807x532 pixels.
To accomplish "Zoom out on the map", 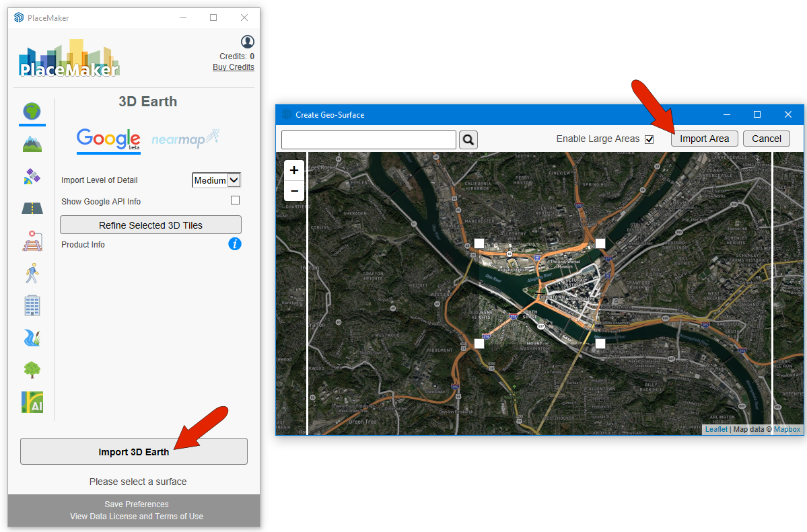I will (x=294, y=191).
